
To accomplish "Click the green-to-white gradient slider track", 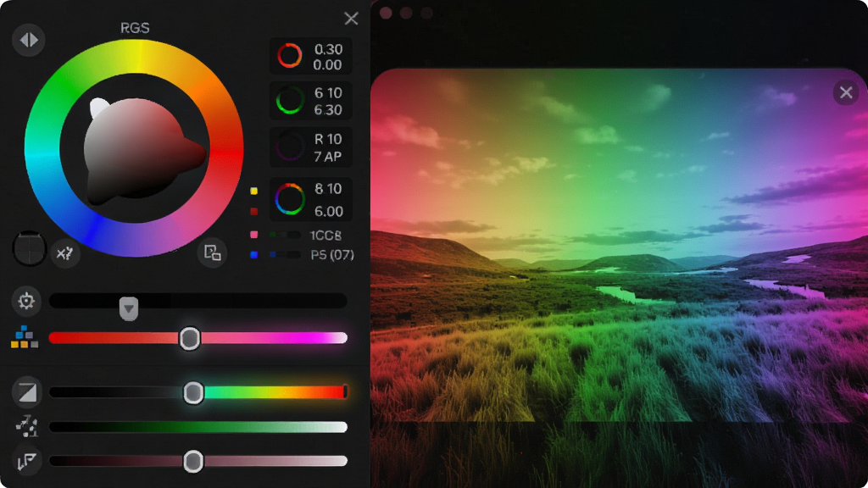I will (198, 427).
